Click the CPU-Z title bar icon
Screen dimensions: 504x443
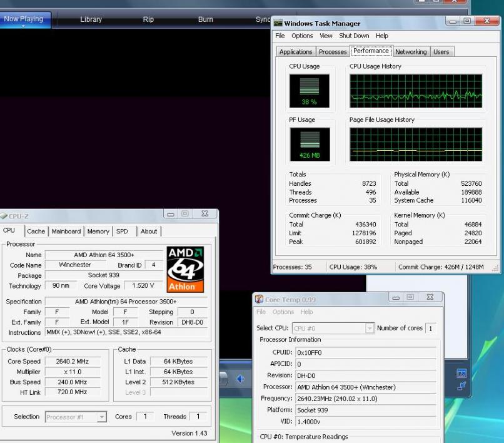coord(4,215)
